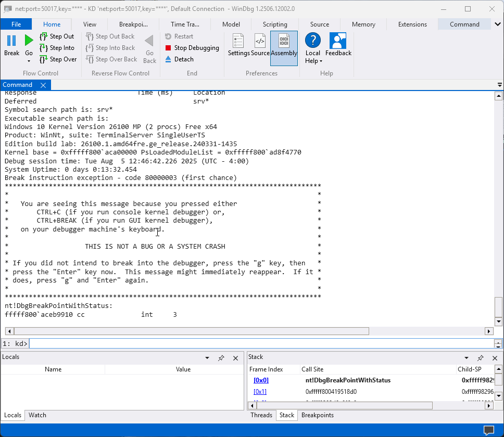
Task: Select nt!DbgBreakPointWithStatus call site
Action: 348,380
